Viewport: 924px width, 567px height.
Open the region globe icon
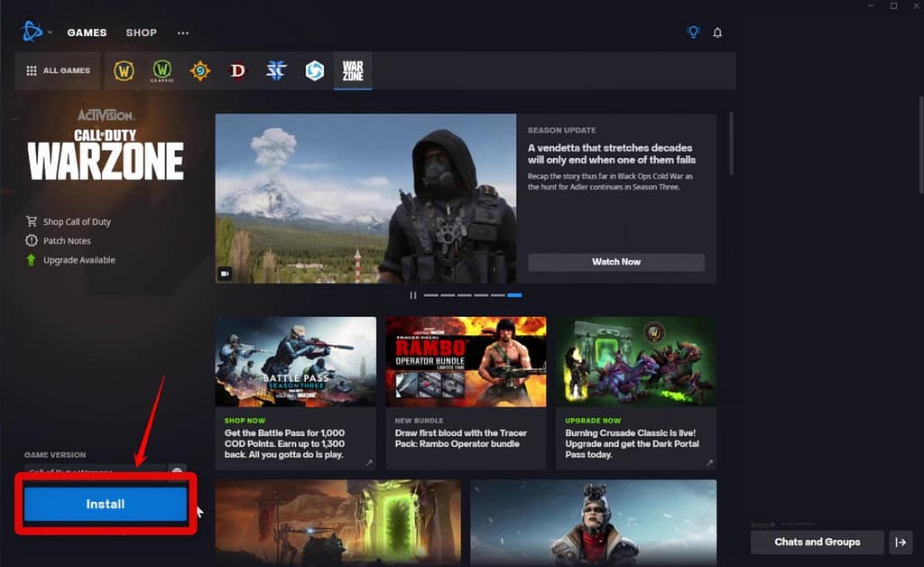coord(177,471)
